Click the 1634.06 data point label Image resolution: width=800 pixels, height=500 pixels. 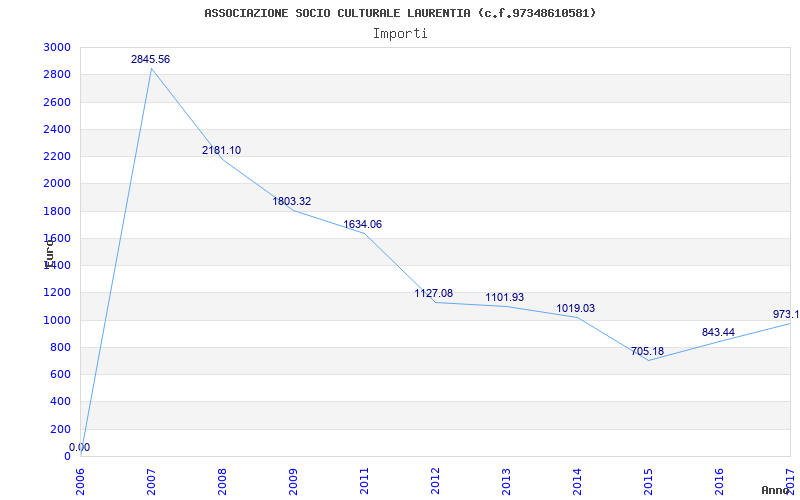click(363, 224)
